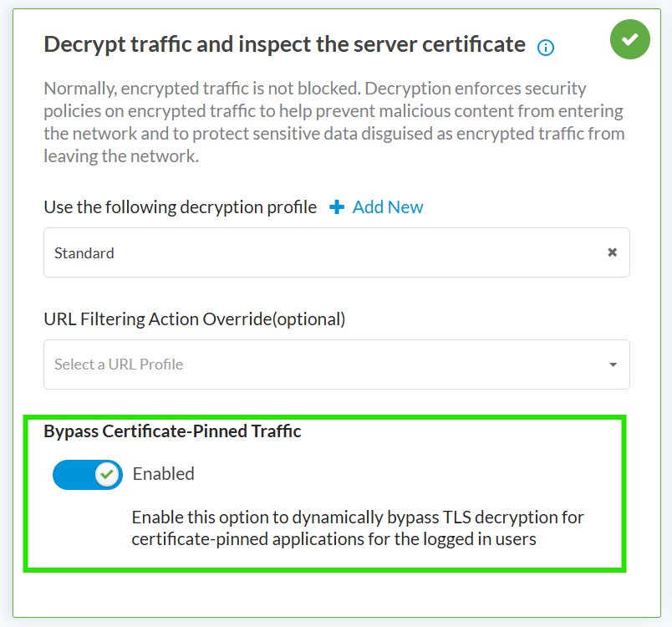Click the caret arrow in URL Profile field

pyautogui.click(x=613, y=365)
